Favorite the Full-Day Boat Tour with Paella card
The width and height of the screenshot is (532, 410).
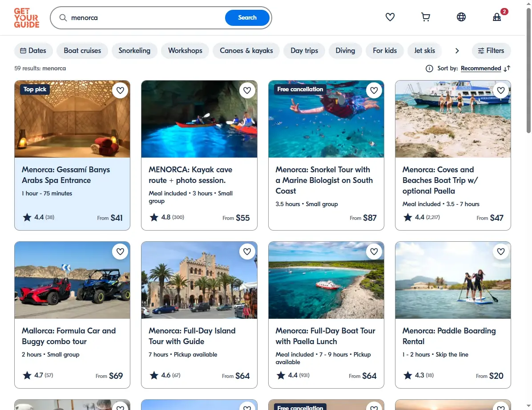point(374,252)
